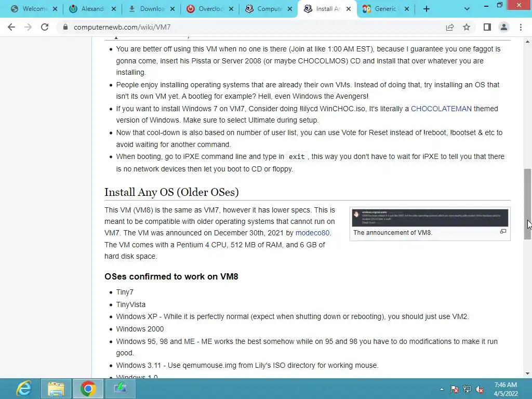The image size is (532, 399).
Task: Close the Compute tab
Action: (290, 9)
